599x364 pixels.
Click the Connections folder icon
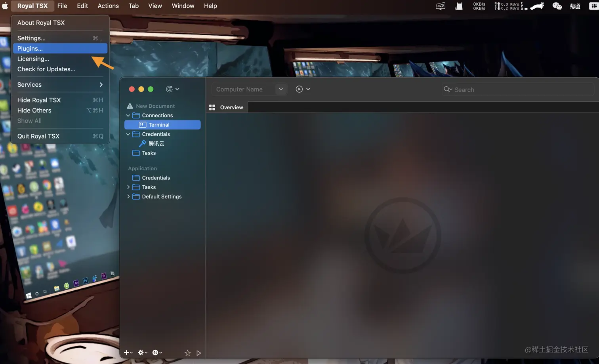[x=136, y=115]
